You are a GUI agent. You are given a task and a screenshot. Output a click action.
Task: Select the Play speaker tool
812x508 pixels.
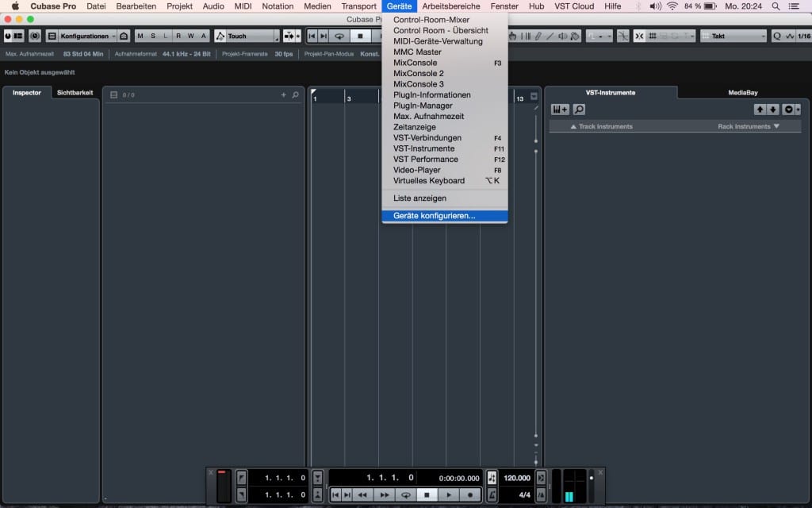562,37
